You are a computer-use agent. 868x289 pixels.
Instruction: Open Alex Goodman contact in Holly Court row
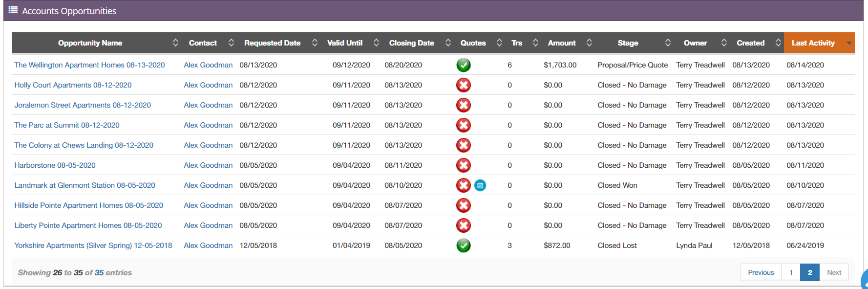tap(208, 85)
